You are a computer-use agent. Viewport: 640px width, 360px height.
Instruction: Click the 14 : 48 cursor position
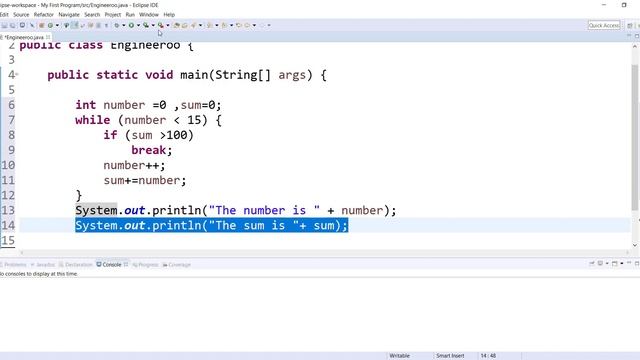coord(488,356)
